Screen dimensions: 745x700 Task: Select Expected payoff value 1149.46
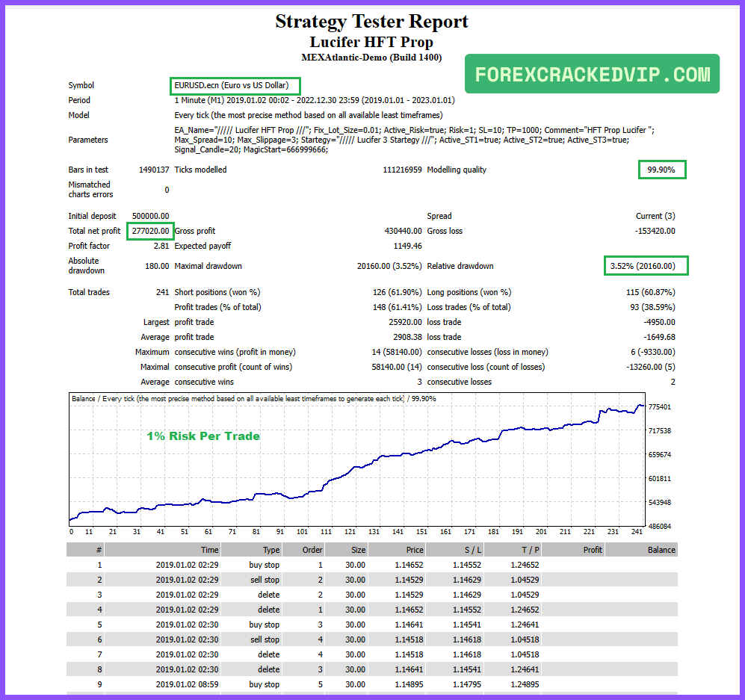click(x=407, y=246)
